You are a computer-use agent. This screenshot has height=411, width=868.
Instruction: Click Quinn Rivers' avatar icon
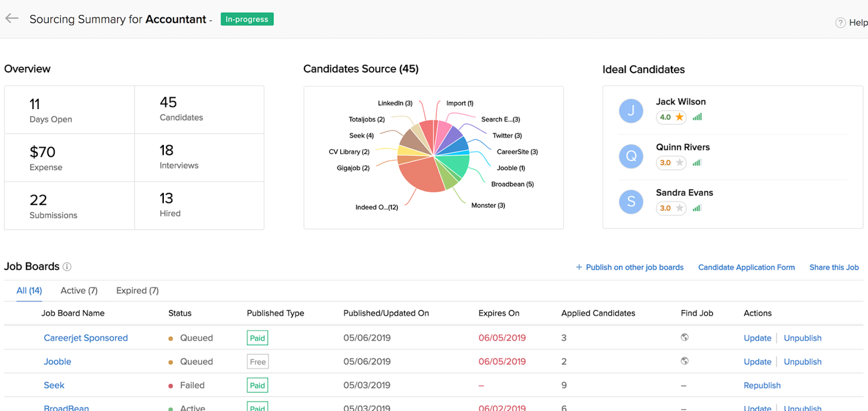(631, 156)
